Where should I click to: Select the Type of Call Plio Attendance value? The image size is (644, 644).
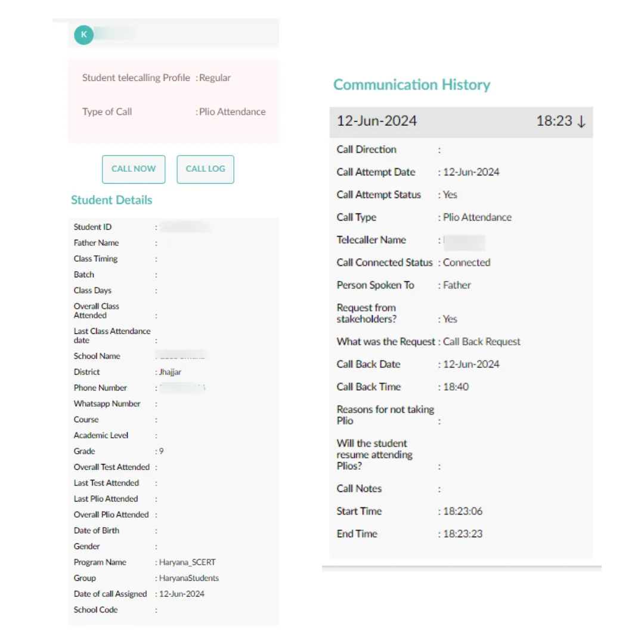[x=232, y=112]
